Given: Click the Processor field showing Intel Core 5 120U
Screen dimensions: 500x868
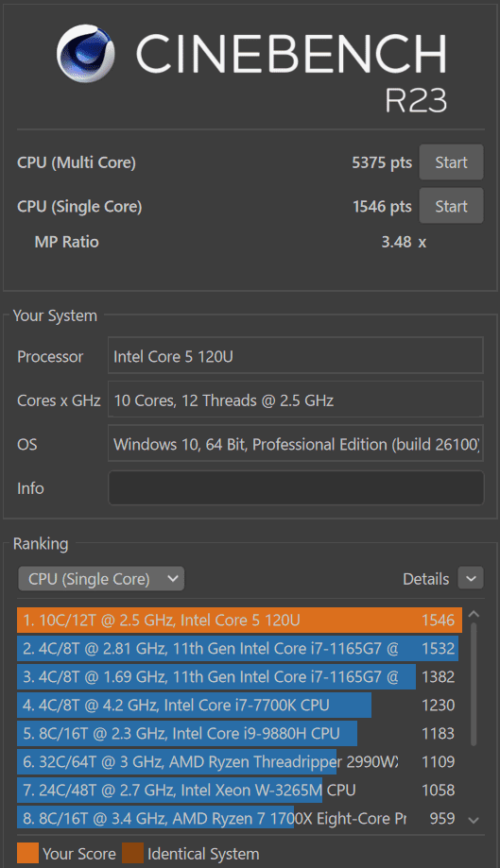Looking at the screenshot, I should 295,355.
